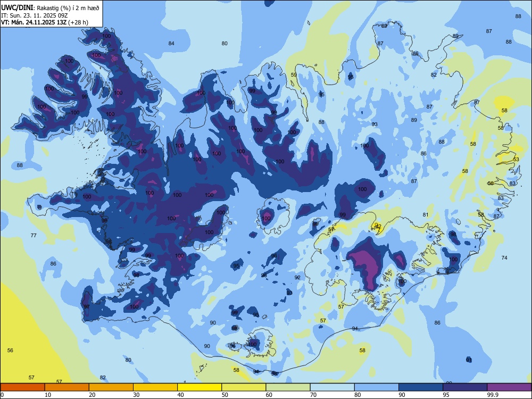This screenshot has height=399, width=532.
Task: Click the 20–30 light orange legend swatch
Action: tap(111, 387)
